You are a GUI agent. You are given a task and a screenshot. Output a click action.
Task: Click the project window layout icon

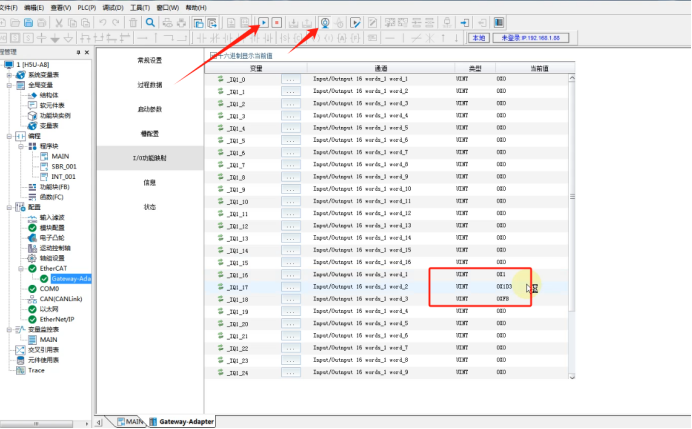point(199,23)
